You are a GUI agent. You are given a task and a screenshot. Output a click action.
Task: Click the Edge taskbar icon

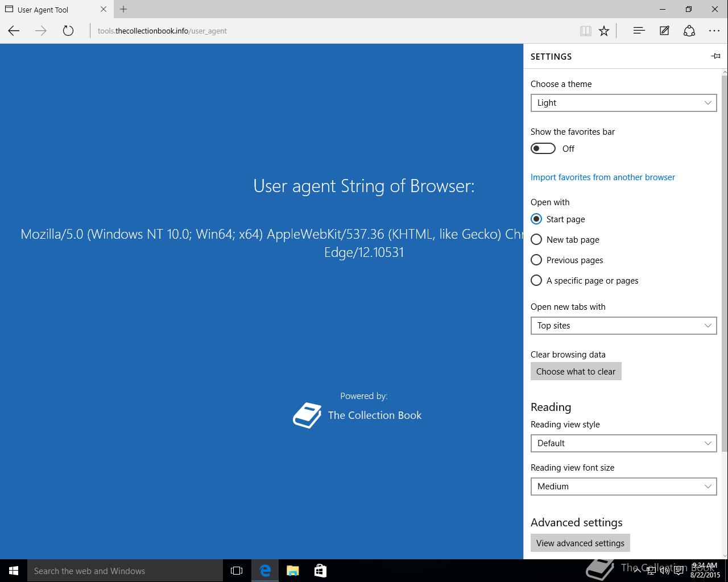[265, 571]
